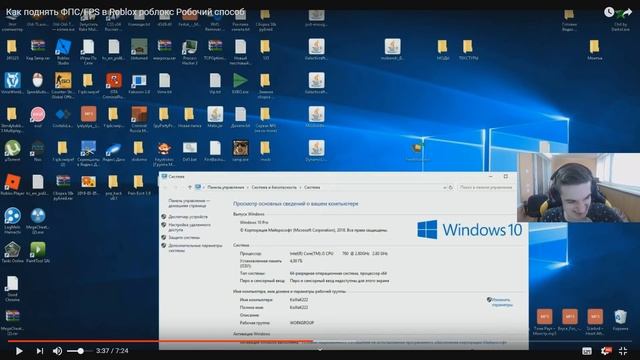Open the Yandex Disk screenshots shortcut
This screenshot has width=640, height=360.
tap(88, 153)
